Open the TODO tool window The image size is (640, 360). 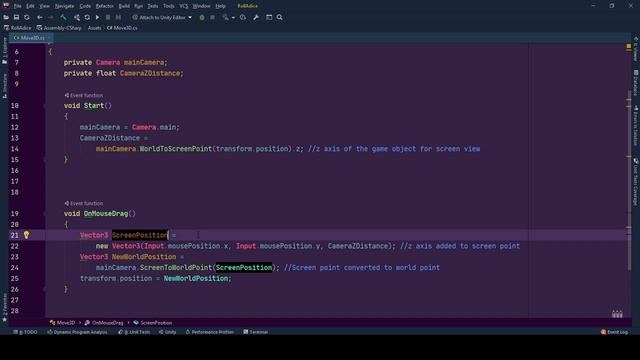click(25, 332)
